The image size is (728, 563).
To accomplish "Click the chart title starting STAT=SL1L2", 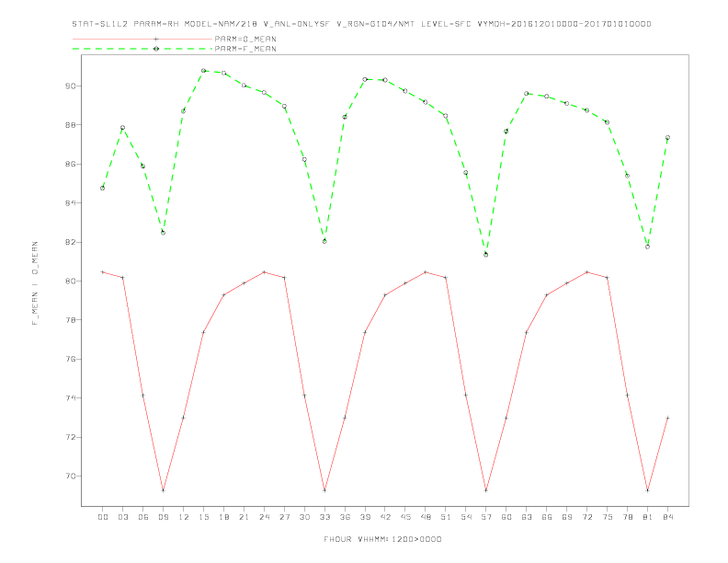I will (361, 24).
